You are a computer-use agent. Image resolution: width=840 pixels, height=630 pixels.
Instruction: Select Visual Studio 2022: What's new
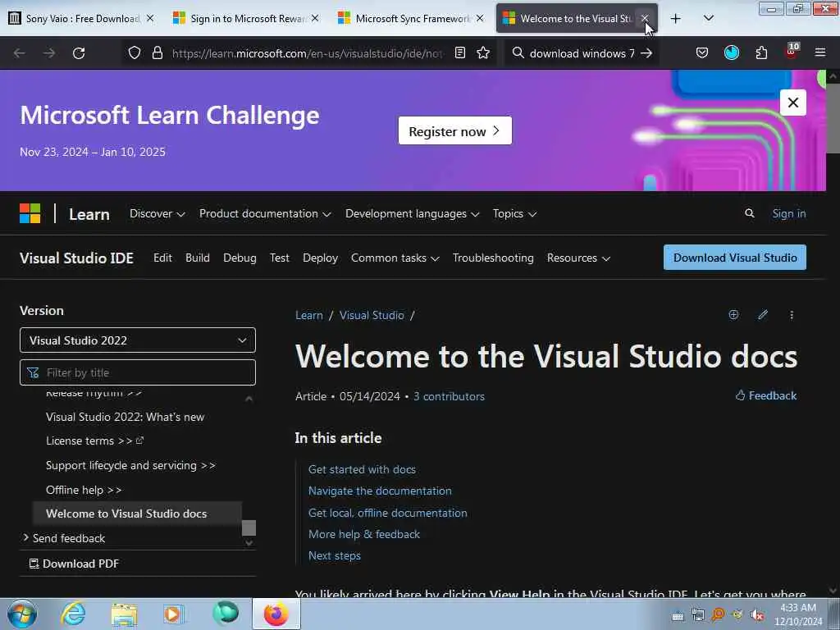tap(125, 417)
